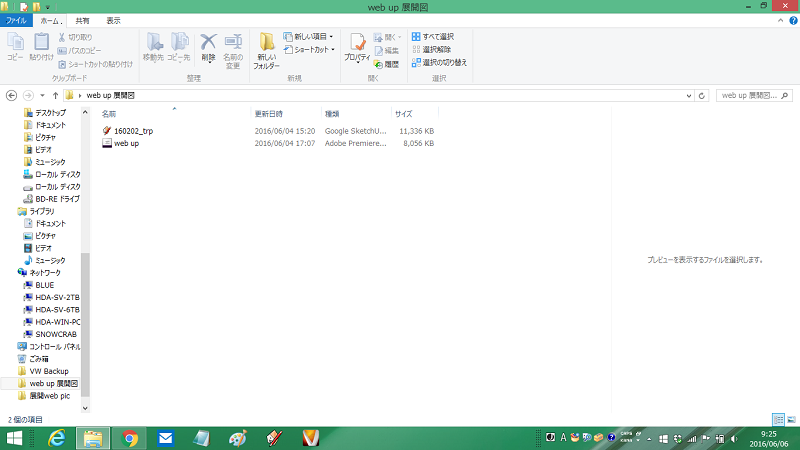The width and height of the screenshot is (800, 450).
Task: Click the up arrow navigation button
Action: point(55,95)
